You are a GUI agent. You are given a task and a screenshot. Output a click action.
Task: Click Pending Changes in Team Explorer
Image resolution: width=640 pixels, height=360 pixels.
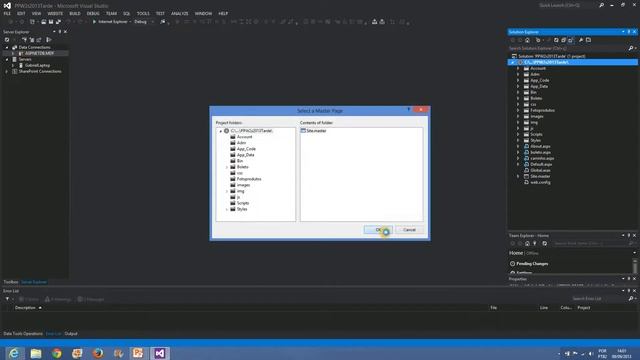point(532,264)
